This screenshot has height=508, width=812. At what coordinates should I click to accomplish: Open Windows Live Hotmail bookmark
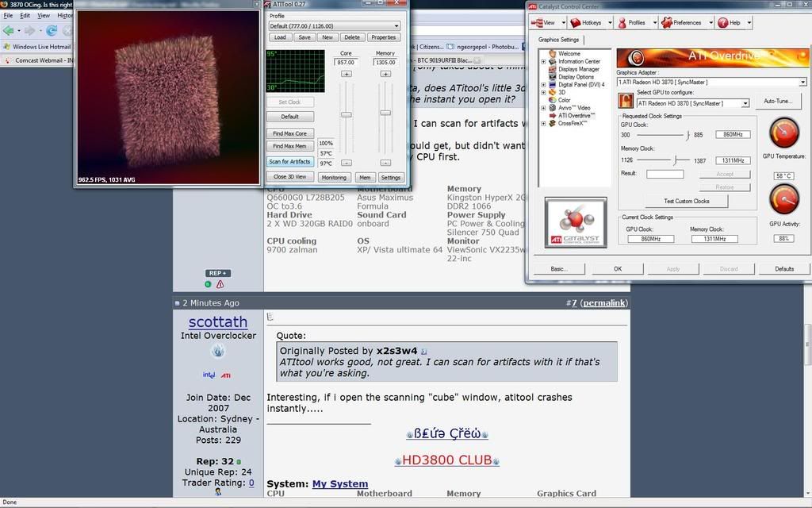[x=36, y=47]
